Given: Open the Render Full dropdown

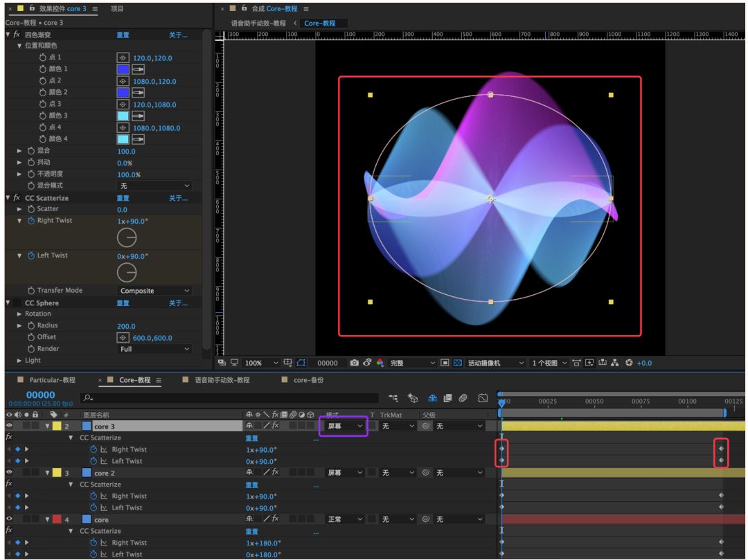Looking at the screenshot, I should pyautogui.click(x=154, y=349).
